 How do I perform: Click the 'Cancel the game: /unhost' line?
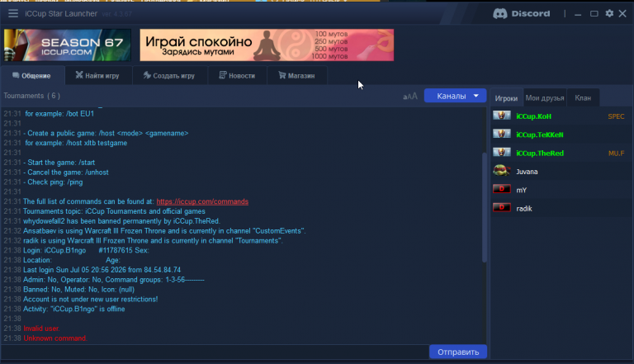tap(66, 173)
